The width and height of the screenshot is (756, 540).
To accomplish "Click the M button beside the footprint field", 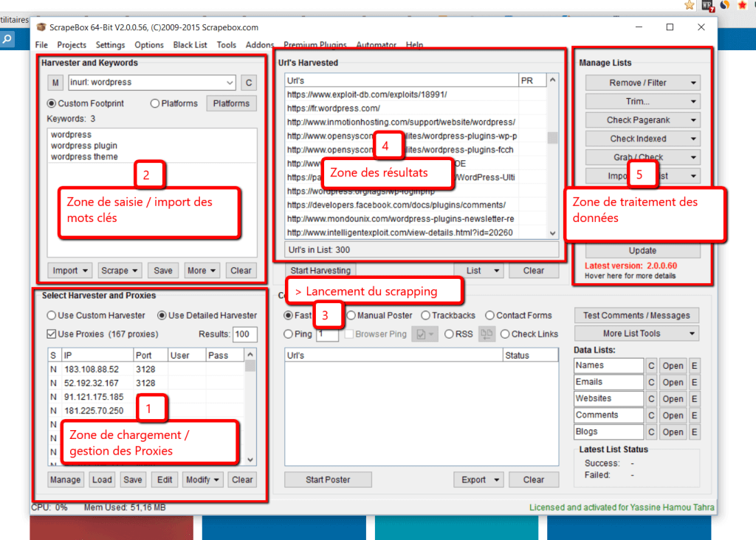I will pyautogui.click(x=56, y=83).
